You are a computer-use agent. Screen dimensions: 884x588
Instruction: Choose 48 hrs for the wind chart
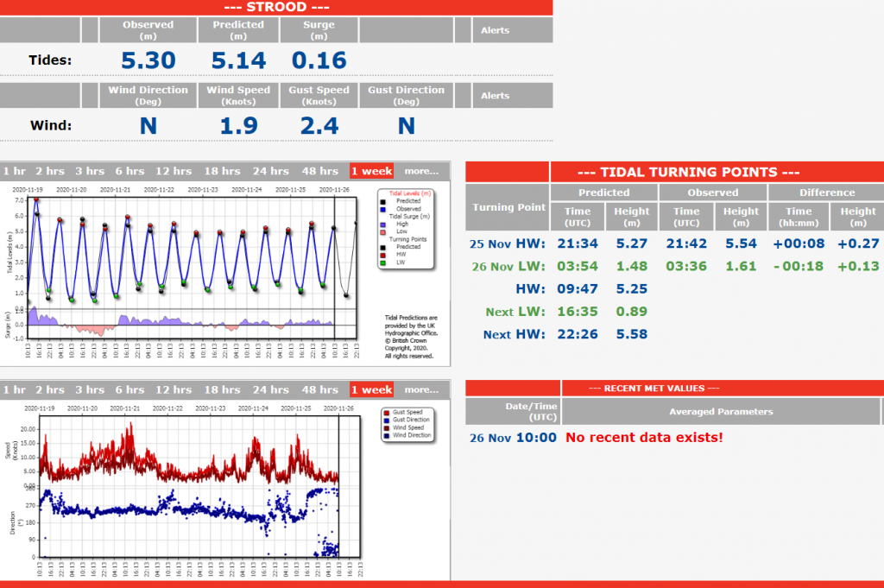click(x=320, y=389)
